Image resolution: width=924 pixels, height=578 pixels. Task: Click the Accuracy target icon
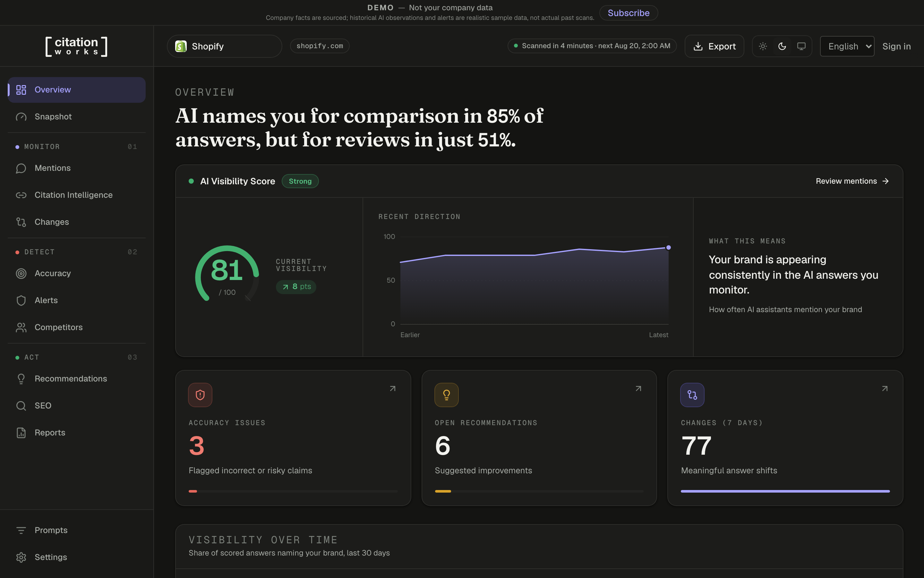(21, 273)
